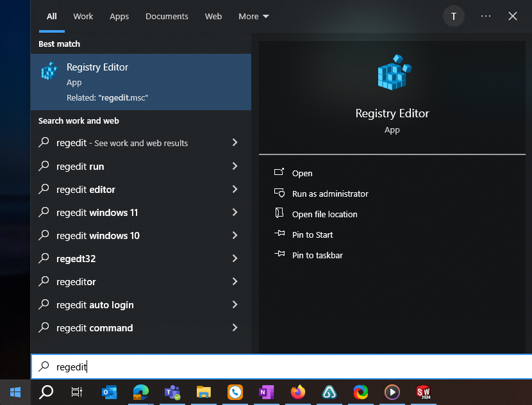Expand arrow for regedit auto login

[x=235, y=304]
